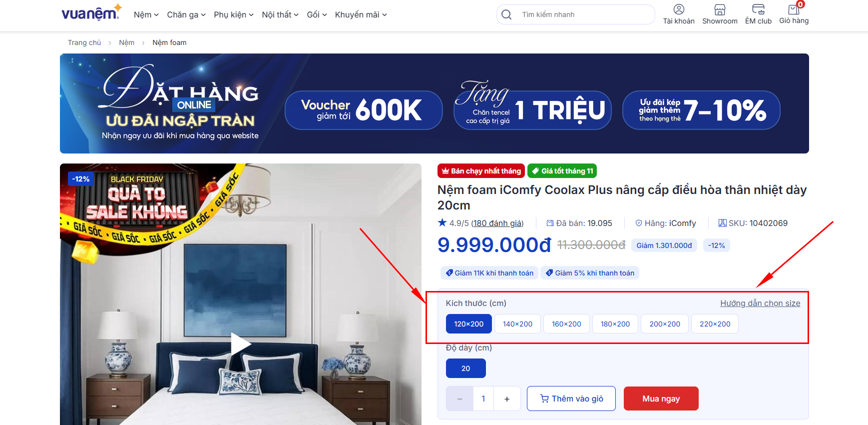The height and width of the screenshot is (425, 868).
Task: Select the 220×200 size option
Action: click(715, 324)
